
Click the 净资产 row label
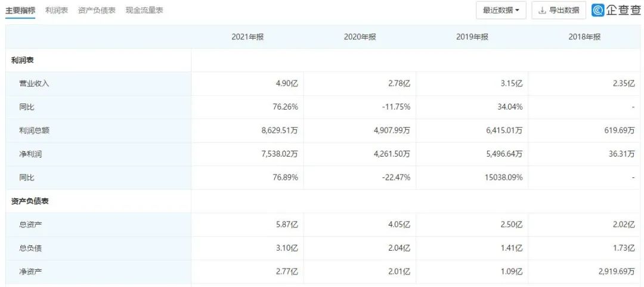pos(30,272)
